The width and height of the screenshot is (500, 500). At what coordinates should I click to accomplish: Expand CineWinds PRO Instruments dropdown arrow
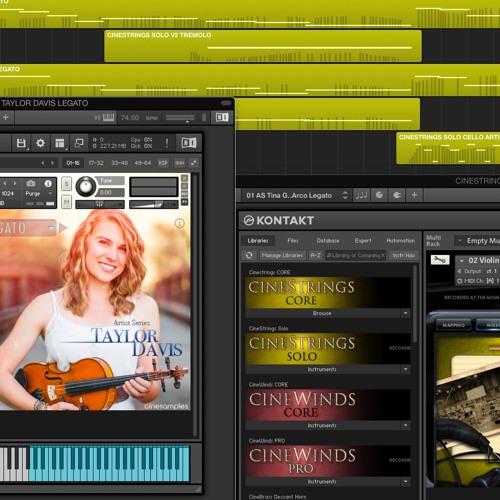(405, 481)
